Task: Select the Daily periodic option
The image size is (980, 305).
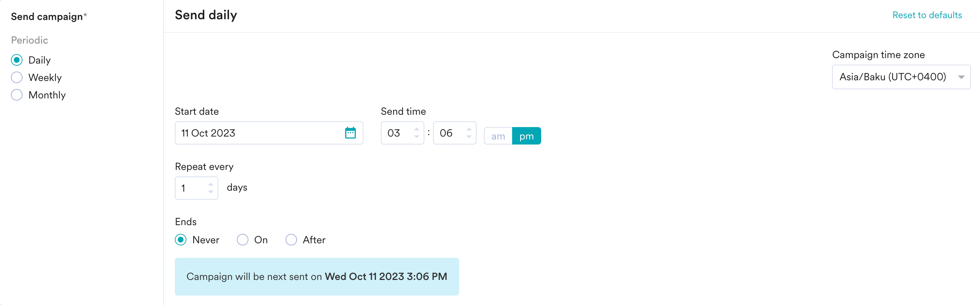Action: 17,60
